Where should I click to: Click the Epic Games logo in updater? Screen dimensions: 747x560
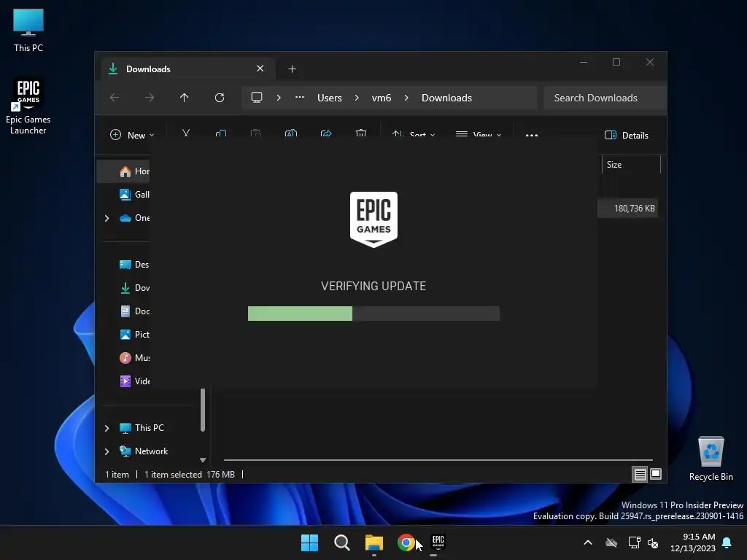pos(373,219)
